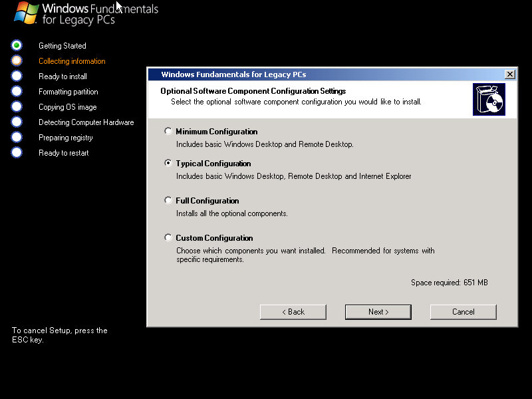Choose the Minimum Configuration radio button
This screenshot has width=532, height=399.
[168, 131]
